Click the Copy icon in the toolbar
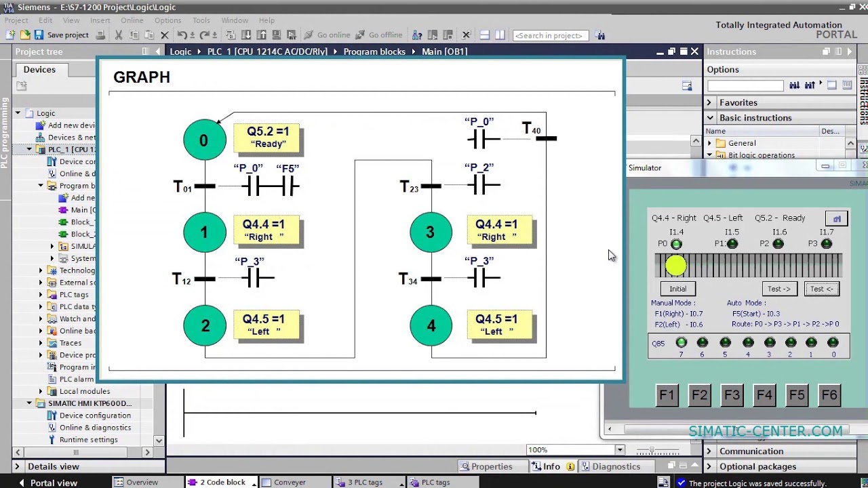 click(134, 35)
